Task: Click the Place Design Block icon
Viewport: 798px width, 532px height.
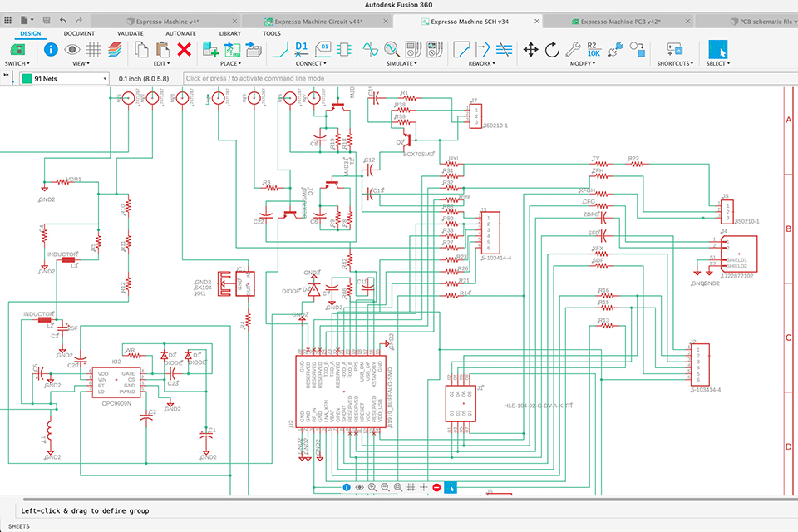Action: coord(232,49)
